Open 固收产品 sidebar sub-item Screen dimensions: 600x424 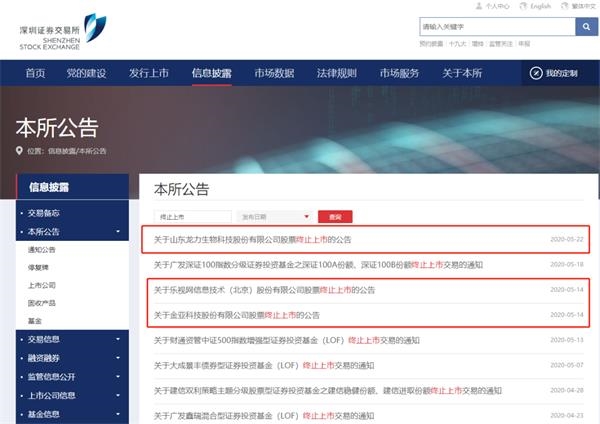(42, 303)
